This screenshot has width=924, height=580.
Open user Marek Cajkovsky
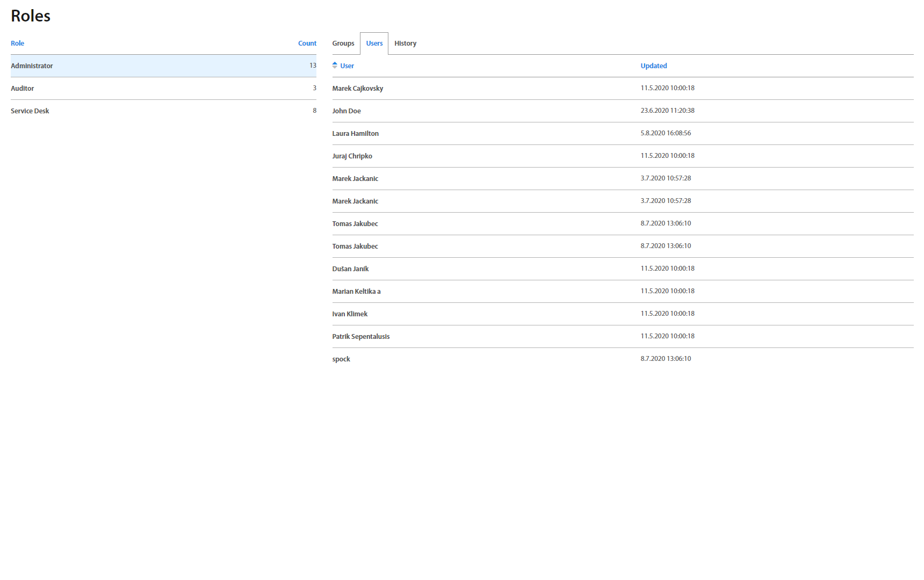[357, 89]
